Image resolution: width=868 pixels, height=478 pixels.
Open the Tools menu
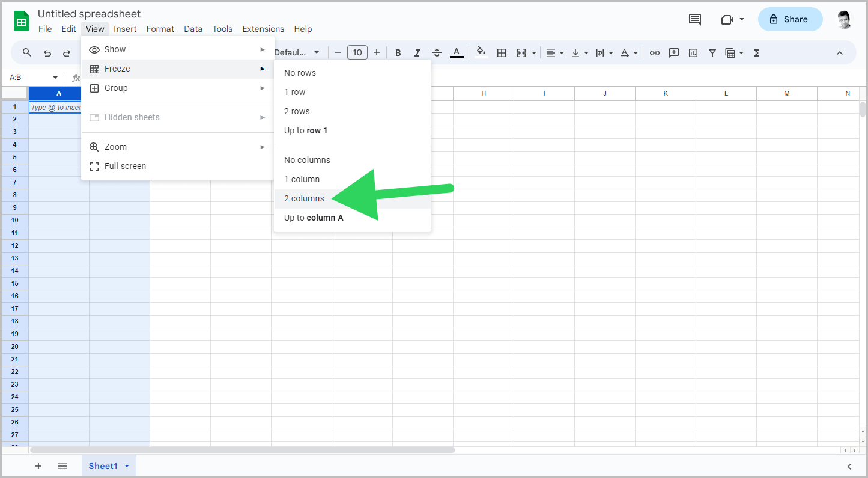pos(222,29)
